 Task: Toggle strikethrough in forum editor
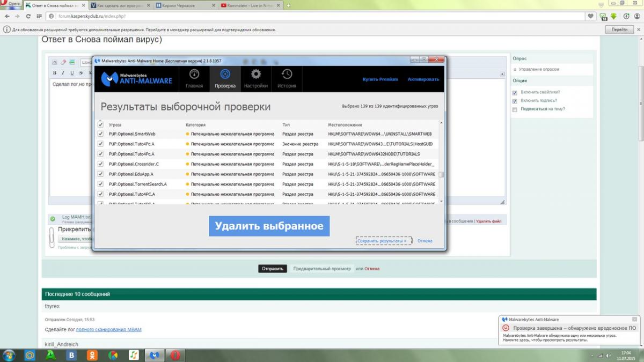point(81,73)
